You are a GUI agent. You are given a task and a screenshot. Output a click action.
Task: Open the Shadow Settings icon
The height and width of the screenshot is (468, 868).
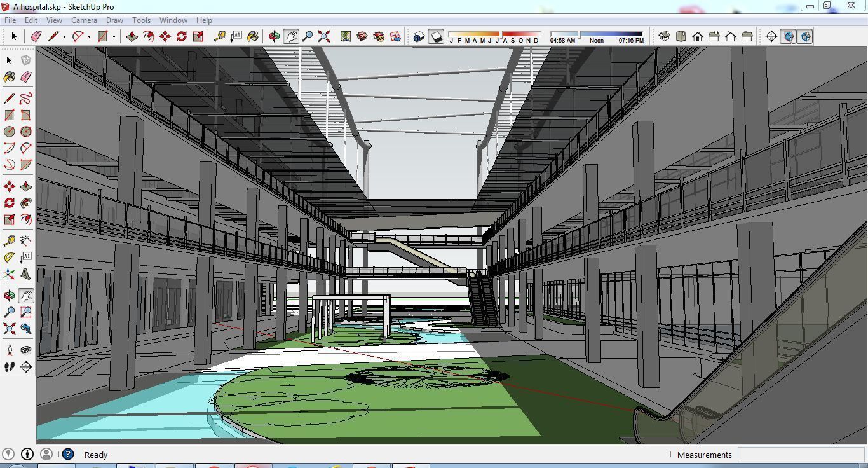pyautogui.click(x=419, y=36)
